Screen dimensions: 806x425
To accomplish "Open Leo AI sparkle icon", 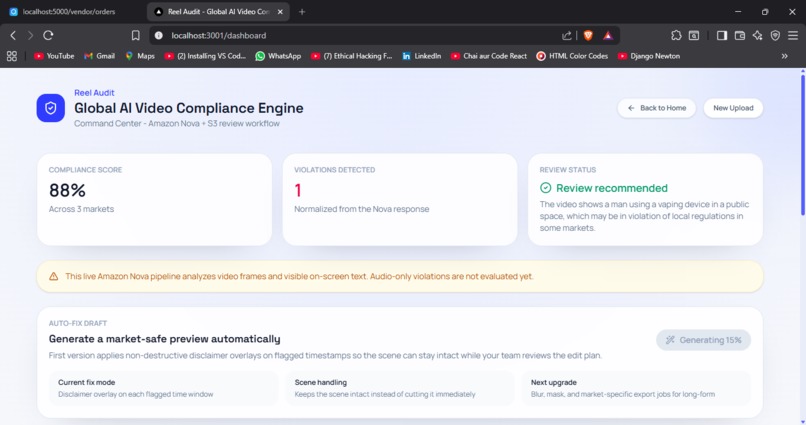I will pos(758,35).
